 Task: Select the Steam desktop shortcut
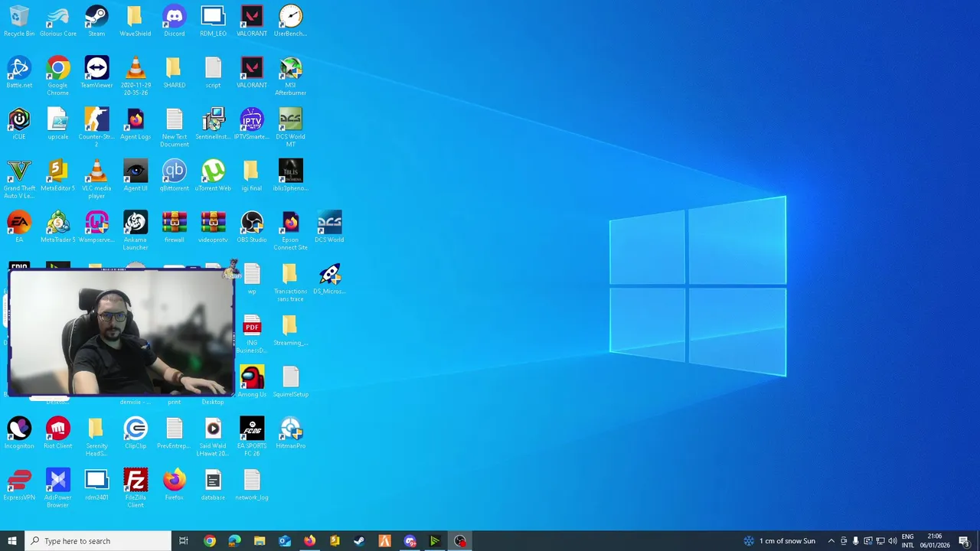tap(96, 21)
